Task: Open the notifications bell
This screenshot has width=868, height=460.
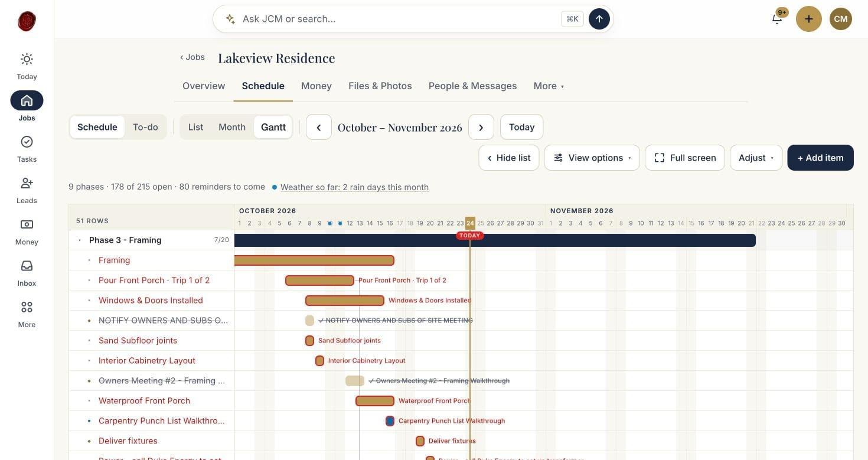Action: point(777,19)
